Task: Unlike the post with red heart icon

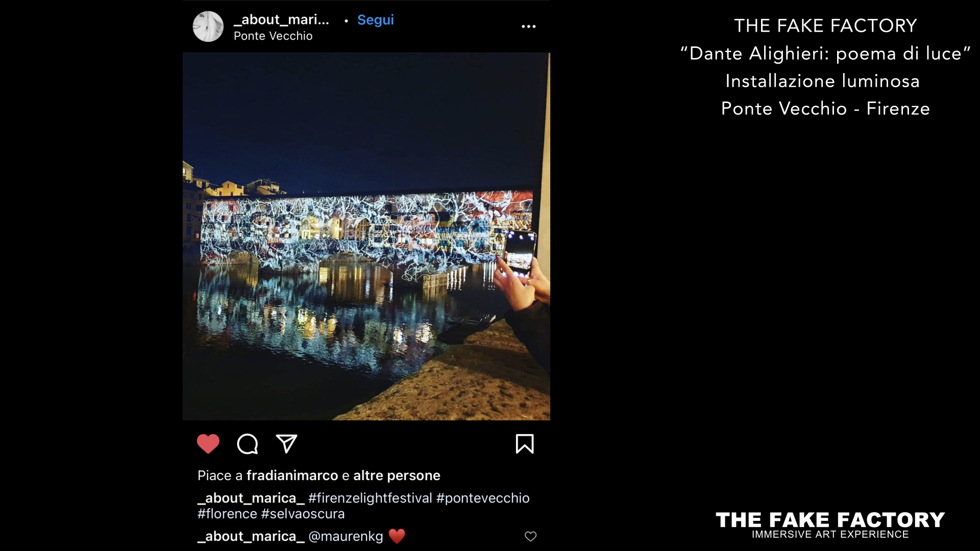Action: (208, 444)
